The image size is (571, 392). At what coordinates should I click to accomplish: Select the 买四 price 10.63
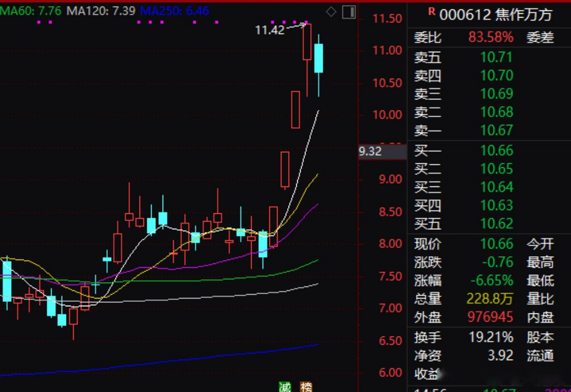pyautogui.click(x=497, y=205)
